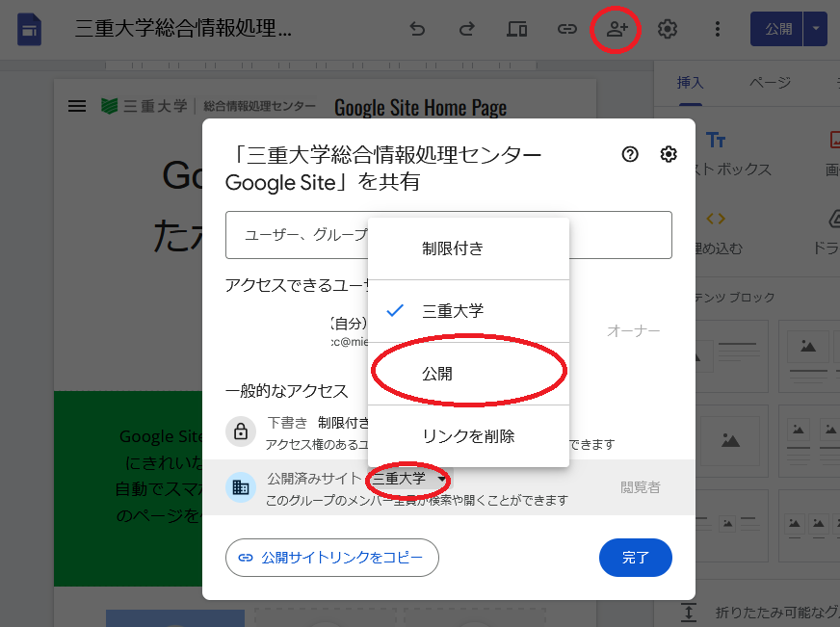Open the more options three-dot menu
Image resolution: width=840 pixels, height=627 pixels.
coord(718,29)
